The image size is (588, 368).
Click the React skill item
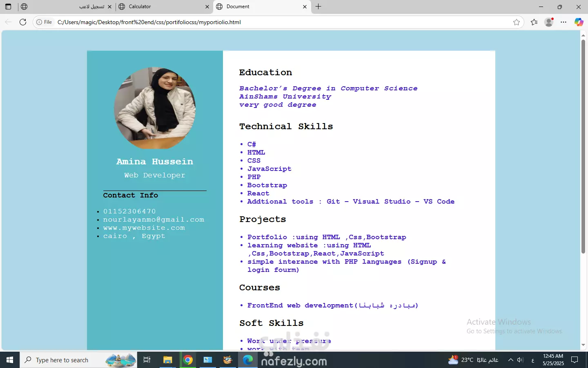(258, 193)
